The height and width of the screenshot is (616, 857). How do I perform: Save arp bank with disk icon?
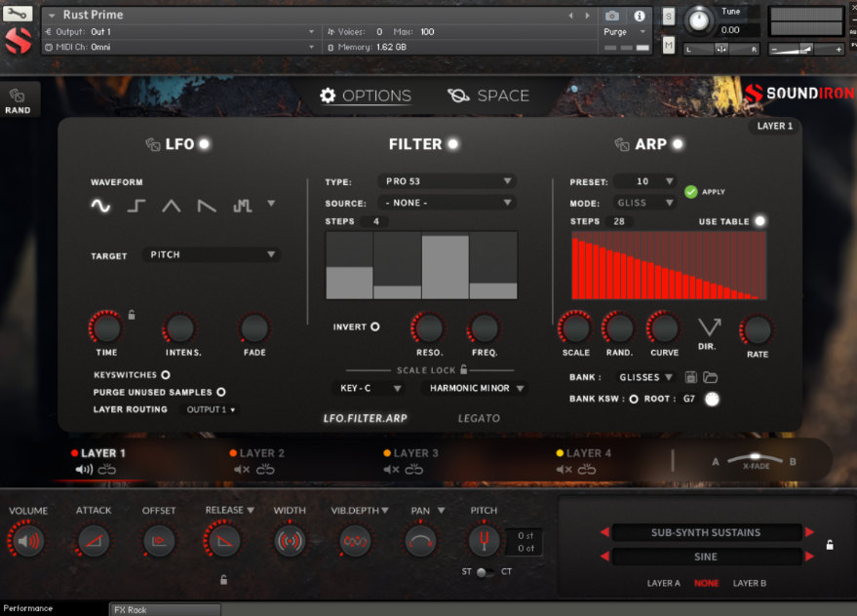[x=691, y=377]
